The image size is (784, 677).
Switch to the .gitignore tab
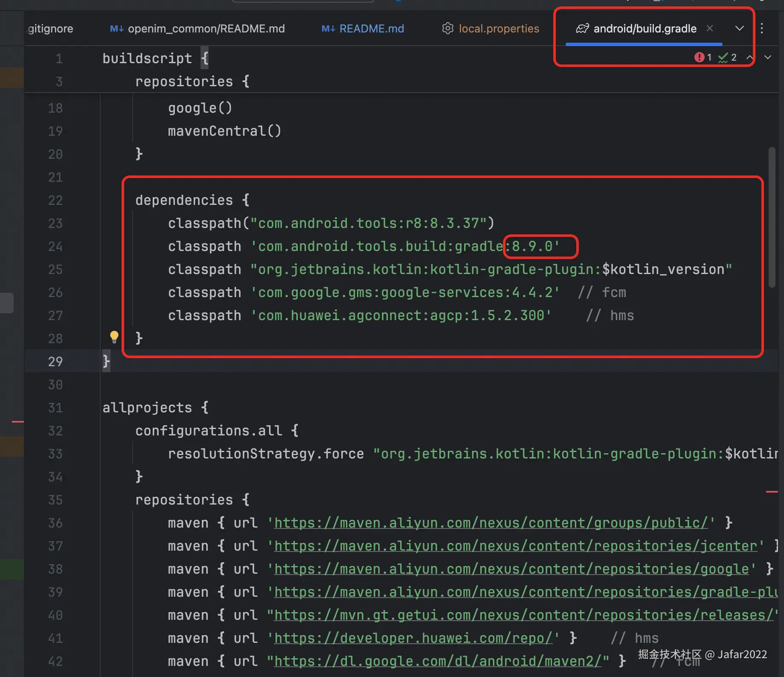click(x=50, y=29)
